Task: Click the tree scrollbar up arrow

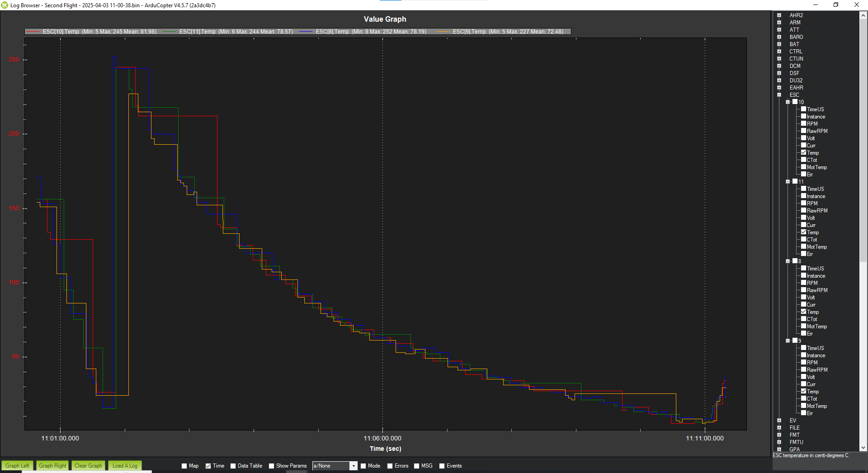Action: tap(863, 15)
